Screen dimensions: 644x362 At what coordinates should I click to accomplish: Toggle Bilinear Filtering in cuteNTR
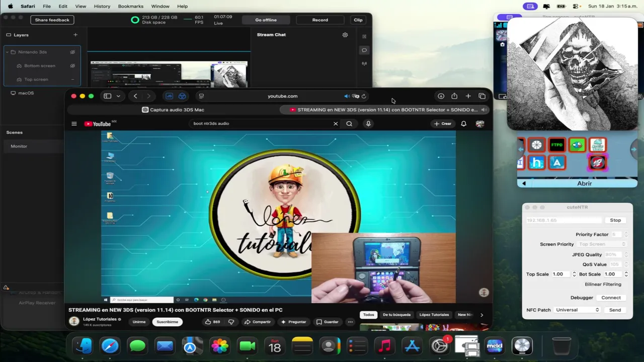603,285
